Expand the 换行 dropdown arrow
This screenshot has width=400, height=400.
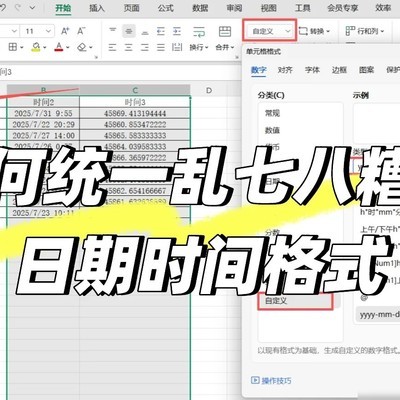(x=207, y=48)
